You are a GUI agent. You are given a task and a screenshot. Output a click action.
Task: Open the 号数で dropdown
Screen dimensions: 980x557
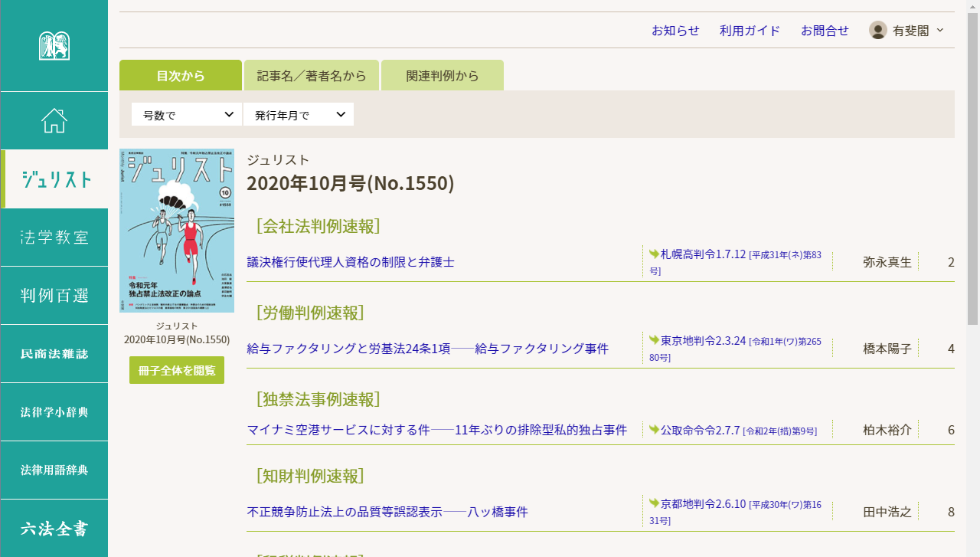[187, 114]
